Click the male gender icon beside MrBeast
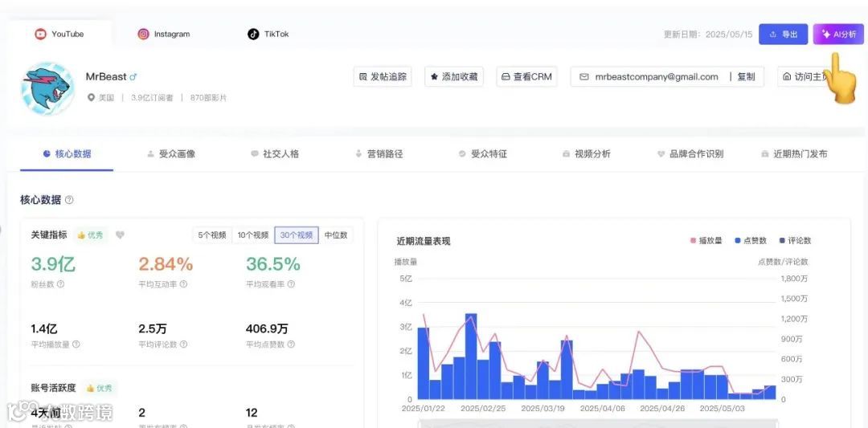The width and height of the screenshot is (868, 428). point(133,77)
